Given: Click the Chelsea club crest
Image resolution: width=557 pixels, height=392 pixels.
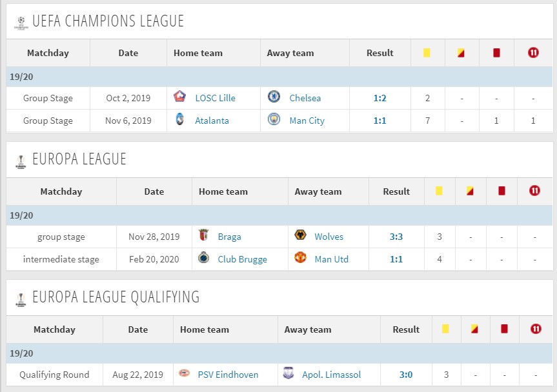Looking at the screenshot, I should click(x=274, y=97).
